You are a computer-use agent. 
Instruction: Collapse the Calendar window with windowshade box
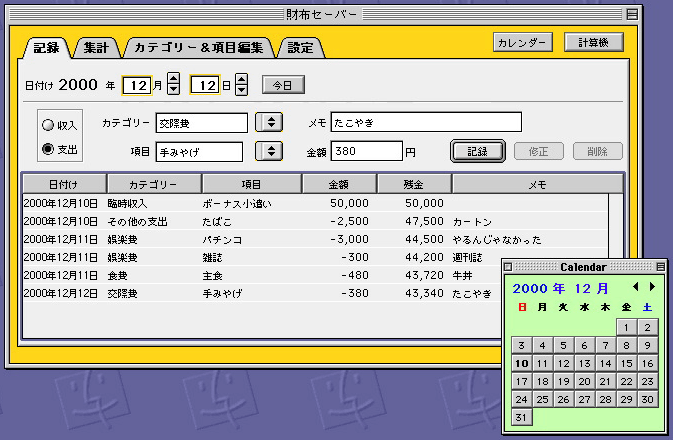click(x=661, y=267)
